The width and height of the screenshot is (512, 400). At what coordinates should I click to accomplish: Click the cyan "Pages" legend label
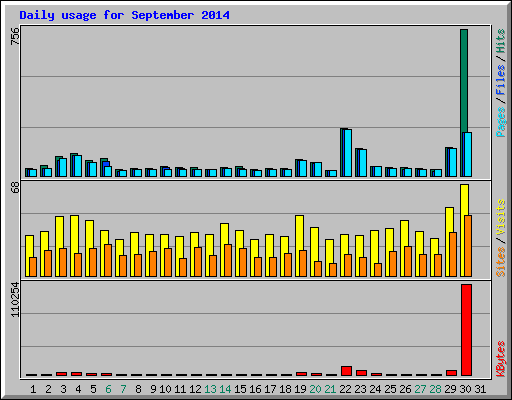[501, 122]
